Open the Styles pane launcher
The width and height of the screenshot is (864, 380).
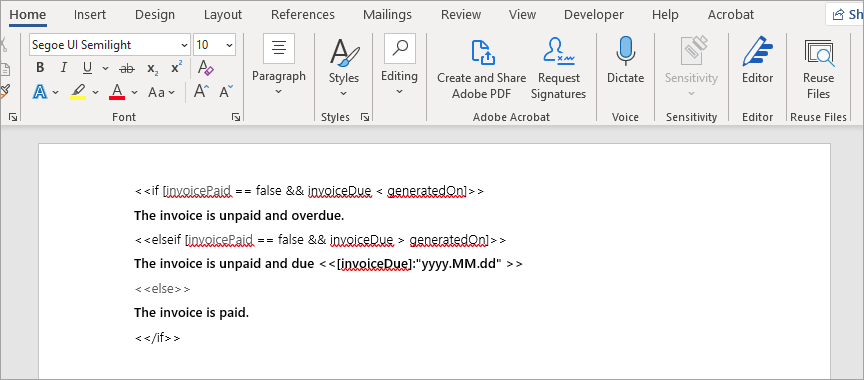click(x=364, y=117)
